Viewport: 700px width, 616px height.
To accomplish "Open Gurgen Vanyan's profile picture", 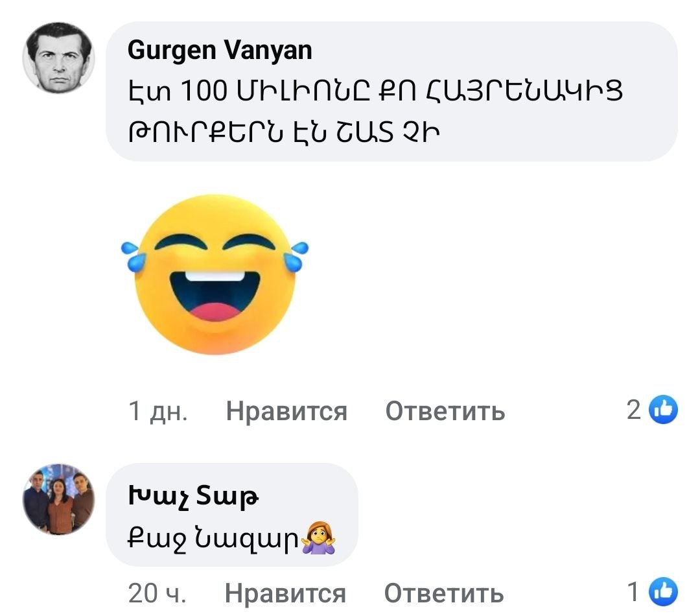I will point(58,58).
